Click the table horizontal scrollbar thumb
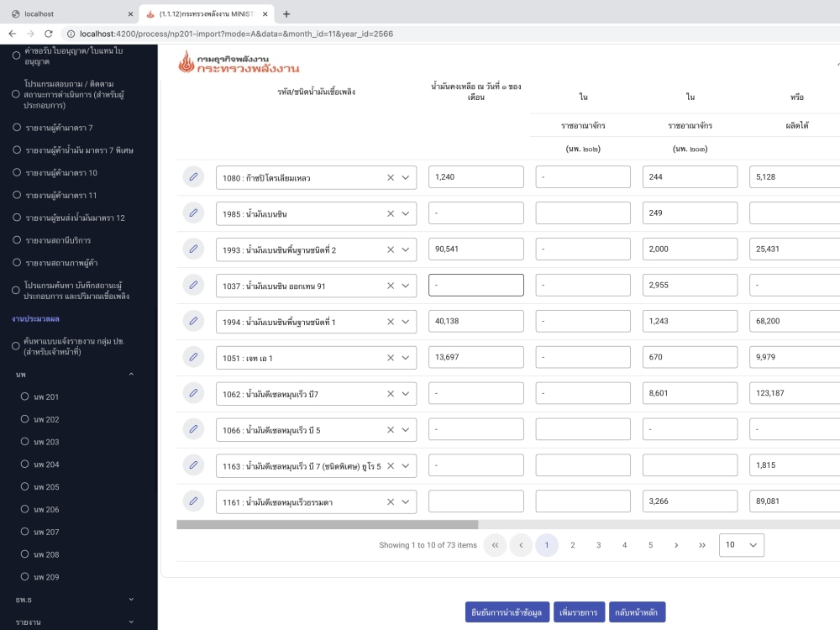Image resolution: width=840 pixels, height=630 pixels. click(x=328, y=524)
